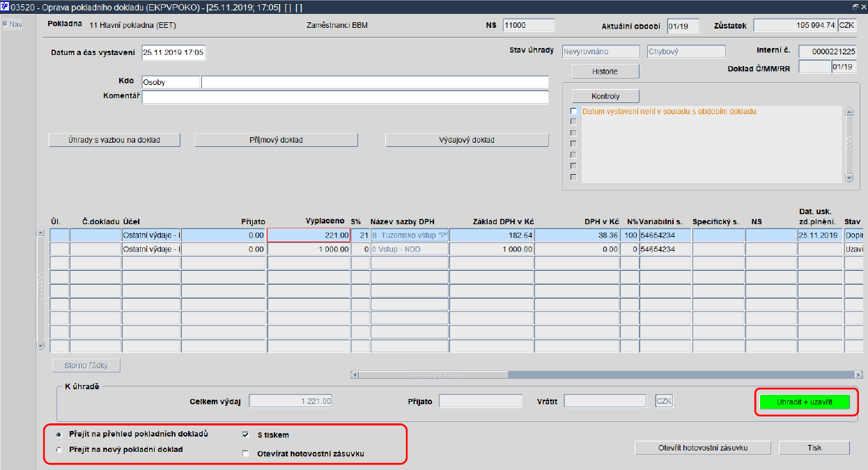Open the Historie button

coord(605,71)
